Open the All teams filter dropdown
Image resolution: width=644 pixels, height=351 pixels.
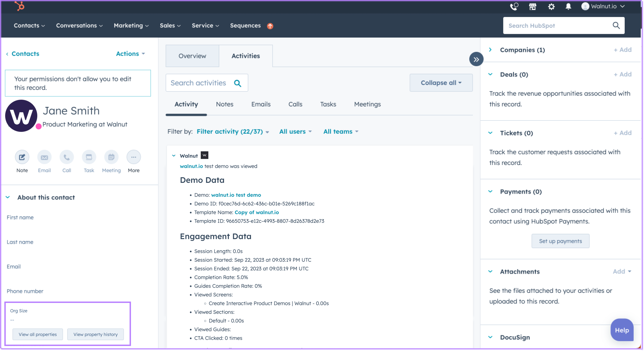(x=341, y=132)
